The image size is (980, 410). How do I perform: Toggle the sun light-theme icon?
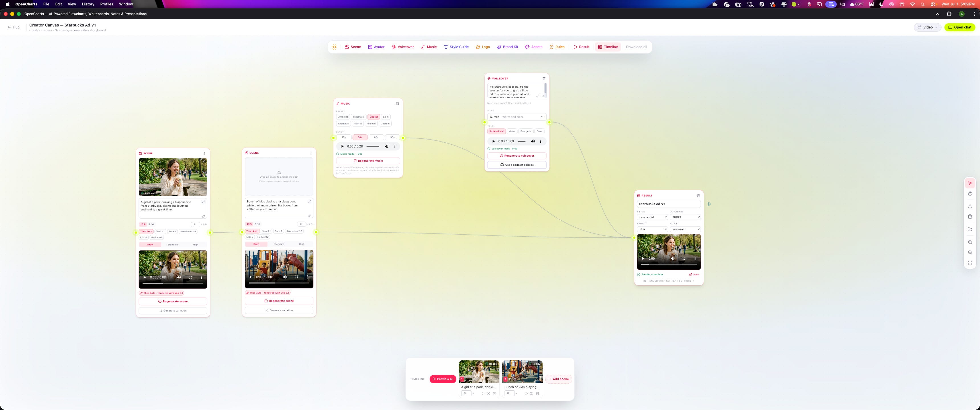[x=334, y=47]
